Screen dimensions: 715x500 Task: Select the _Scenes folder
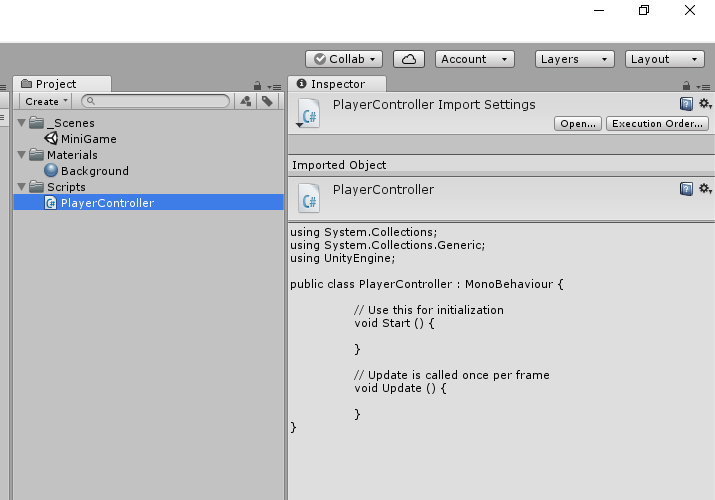(x=148, y=123)
